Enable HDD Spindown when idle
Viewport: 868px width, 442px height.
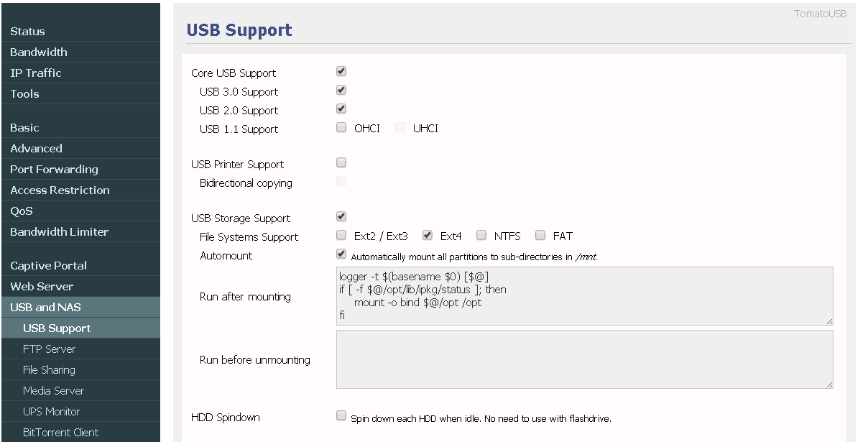(x=341, y=415)
